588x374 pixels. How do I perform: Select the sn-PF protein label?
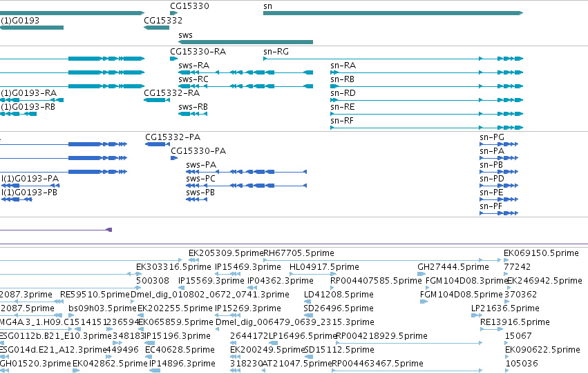point(491,206)
